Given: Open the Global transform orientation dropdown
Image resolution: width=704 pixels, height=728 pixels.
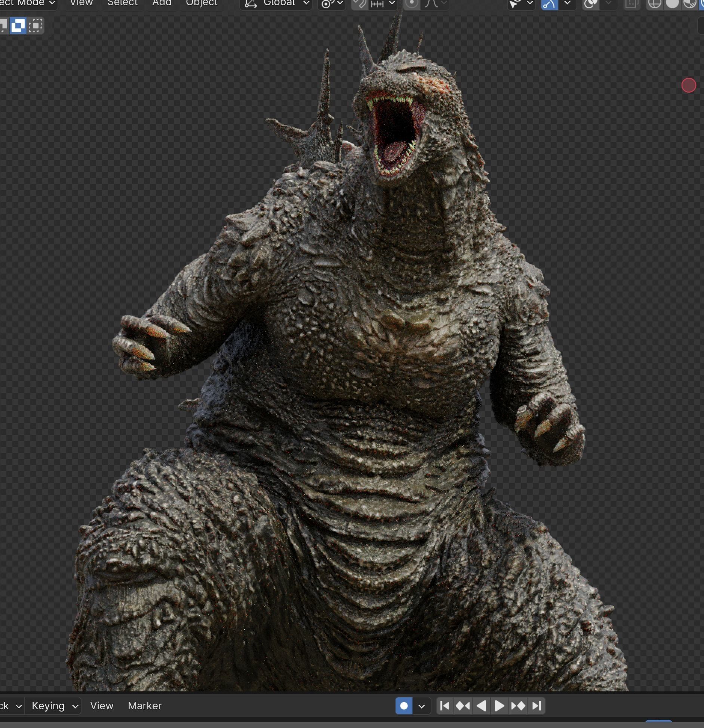Looking at the screenshot, I should point(276,3).
